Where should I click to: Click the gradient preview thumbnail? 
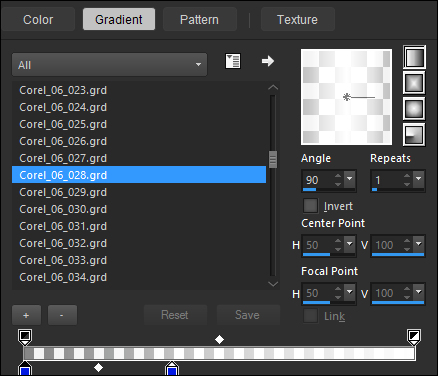[346, 97]
